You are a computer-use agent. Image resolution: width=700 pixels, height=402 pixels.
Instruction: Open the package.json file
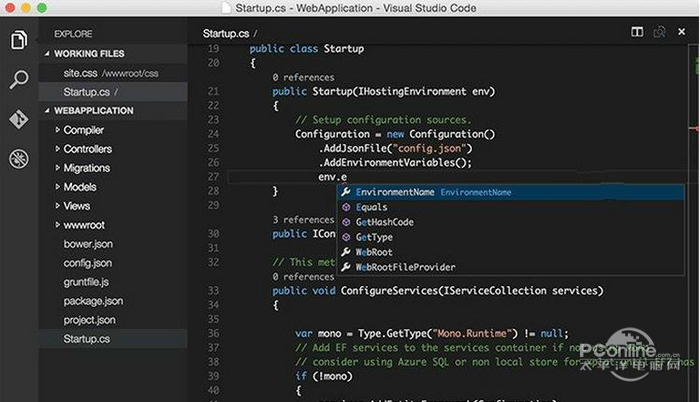click(93, 301)
